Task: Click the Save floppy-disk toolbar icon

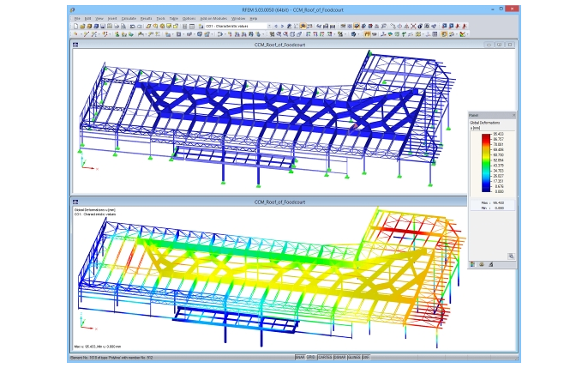Action: 103,27
